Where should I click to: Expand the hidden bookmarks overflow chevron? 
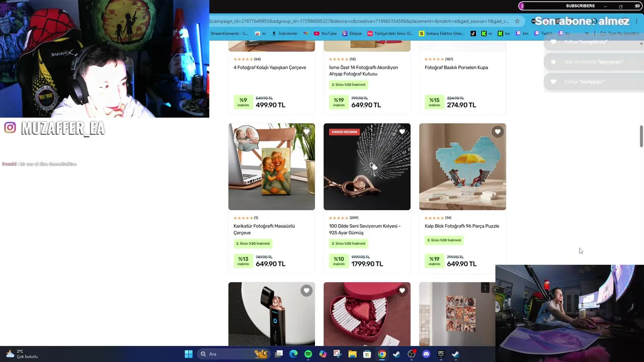pos(587,34)
